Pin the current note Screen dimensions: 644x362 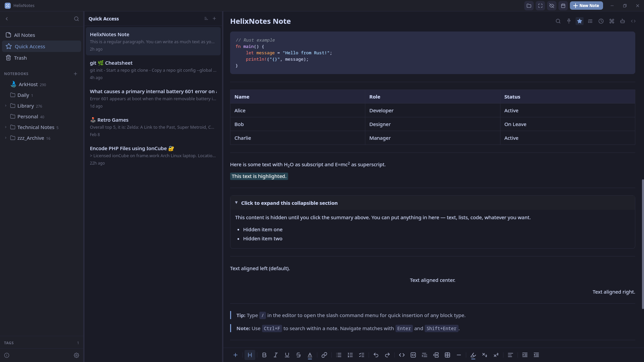(x=569, y=21)
